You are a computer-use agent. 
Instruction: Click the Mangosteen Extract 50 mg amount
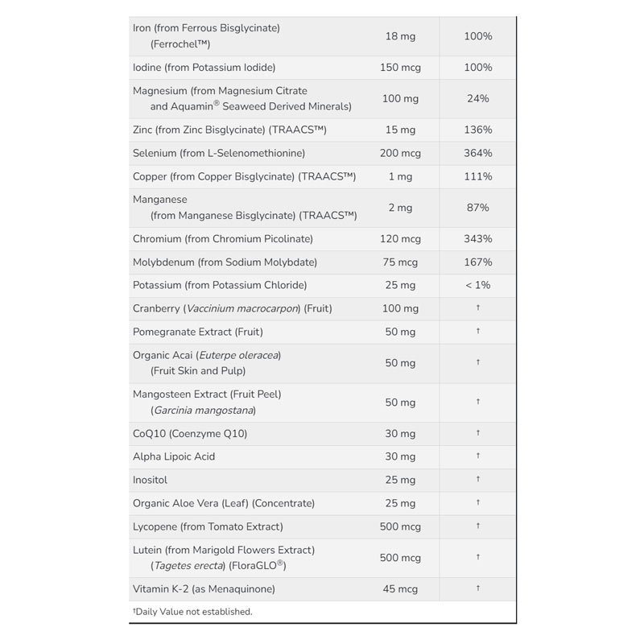[x=400, y=402]
